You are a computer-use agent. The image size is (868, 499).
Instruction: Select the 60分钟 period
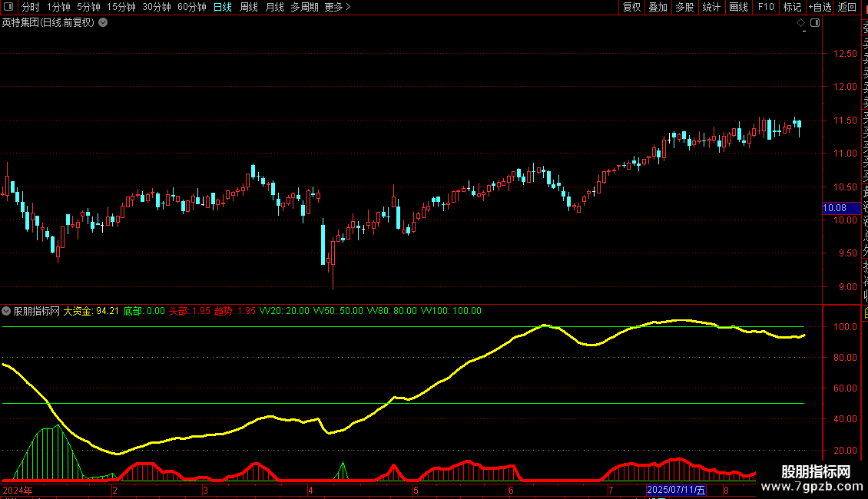192,7
